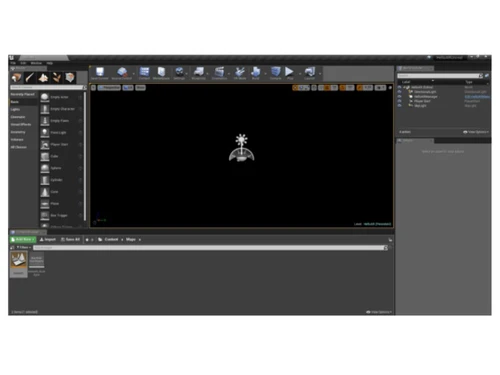Open the Content browser toolbar icon
Image resolution: width=500 pixels, height=375 pixels.
coord(144,72)
